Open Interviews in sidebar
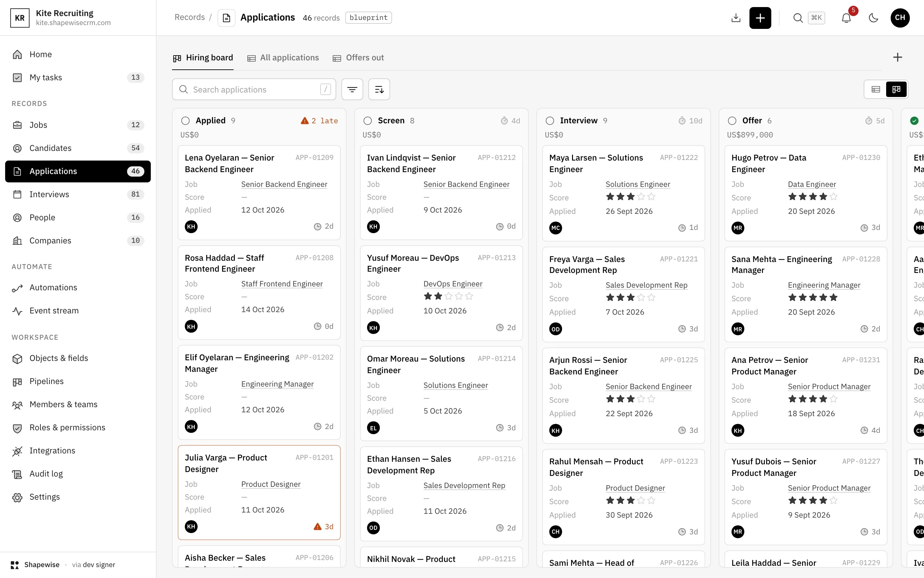 [x=78, y=195]
